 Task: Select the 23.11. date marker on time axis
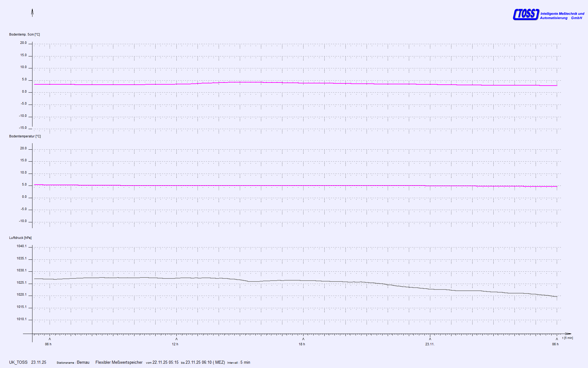(430, 344)
